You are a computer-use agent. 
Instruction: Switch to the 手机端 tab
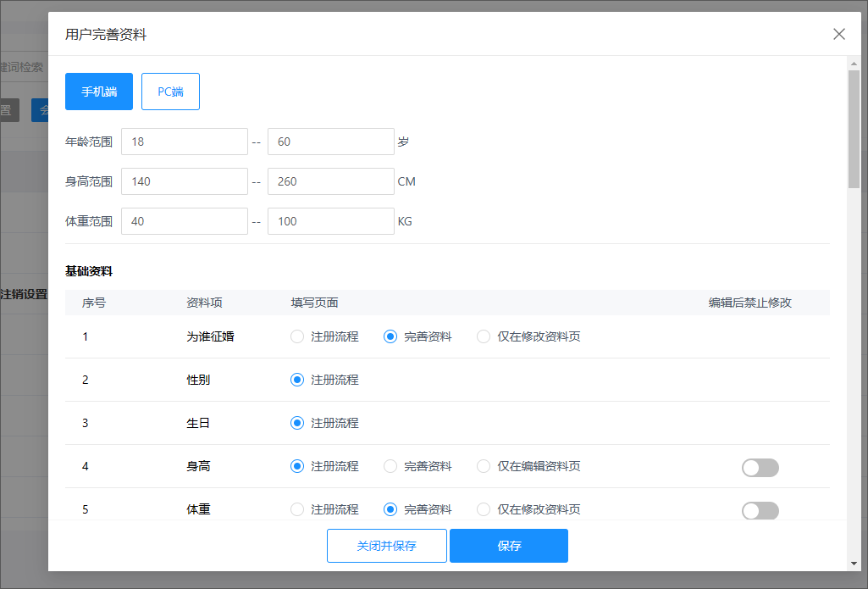point(99,92)
